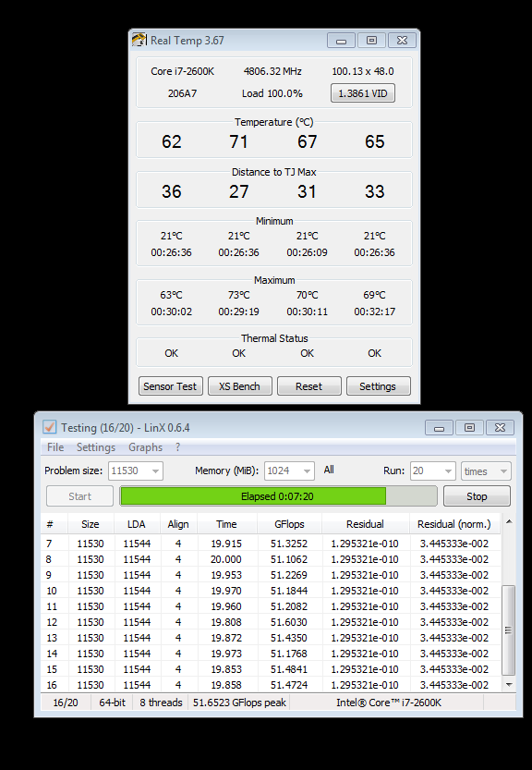Viewport: 532px width, 770px height.
Task: Click the Real Temp title bar app icon
Action: point(139,40)
